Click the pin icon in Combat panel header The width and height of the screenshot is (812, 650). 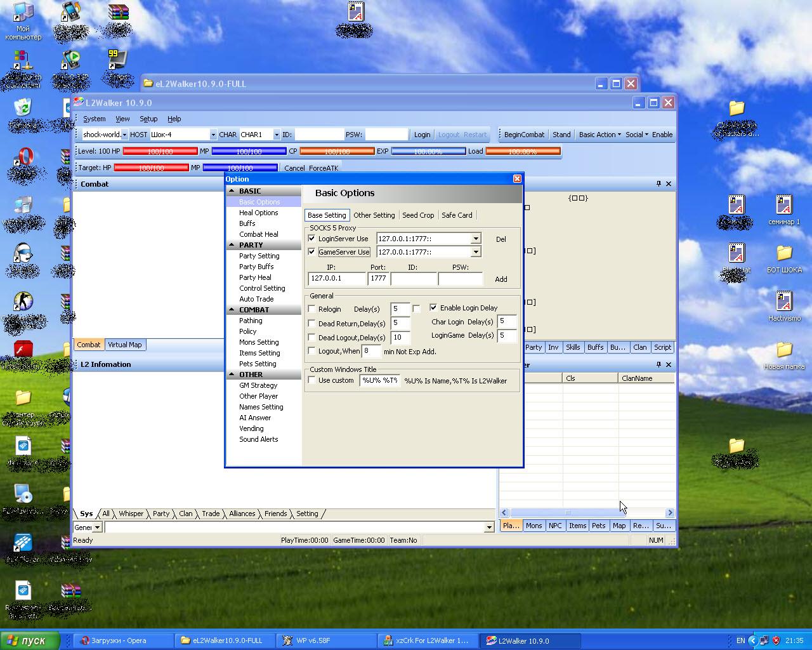[658, 183]
